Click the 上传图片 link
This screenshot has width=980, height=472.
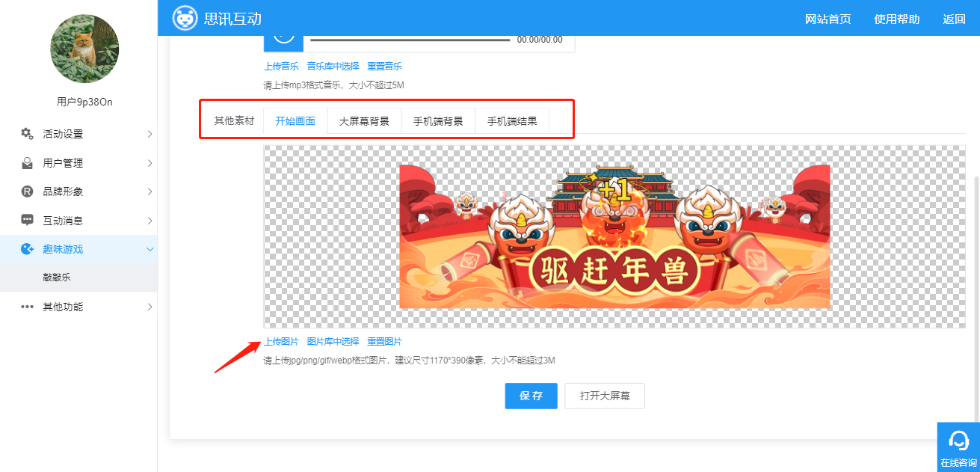click(x=281, y=342)
